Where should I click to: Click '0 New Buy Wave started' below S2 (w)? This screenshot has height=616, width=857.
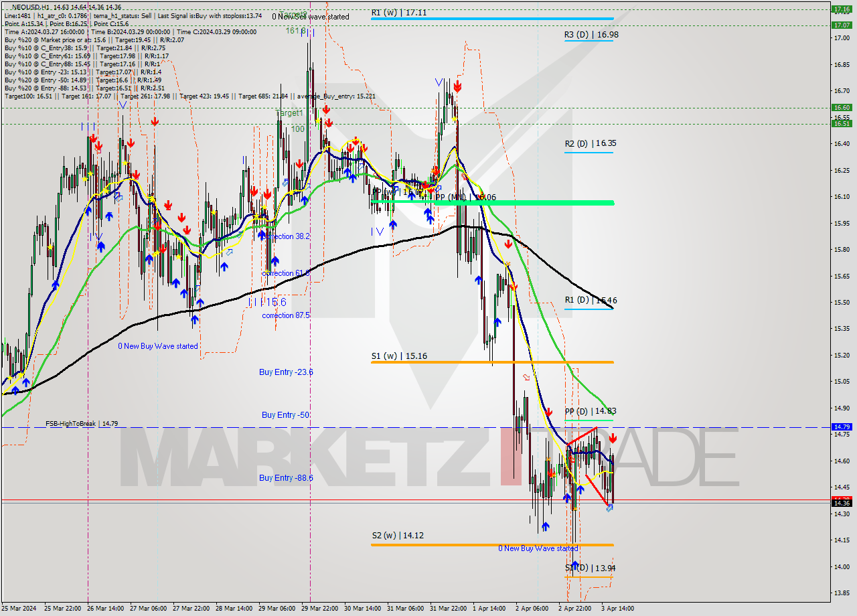coord(538,548)
